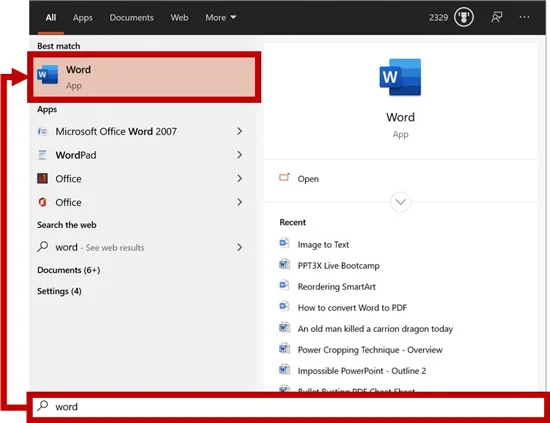
Task: Select the All search tab
Action: click(51, 18)
